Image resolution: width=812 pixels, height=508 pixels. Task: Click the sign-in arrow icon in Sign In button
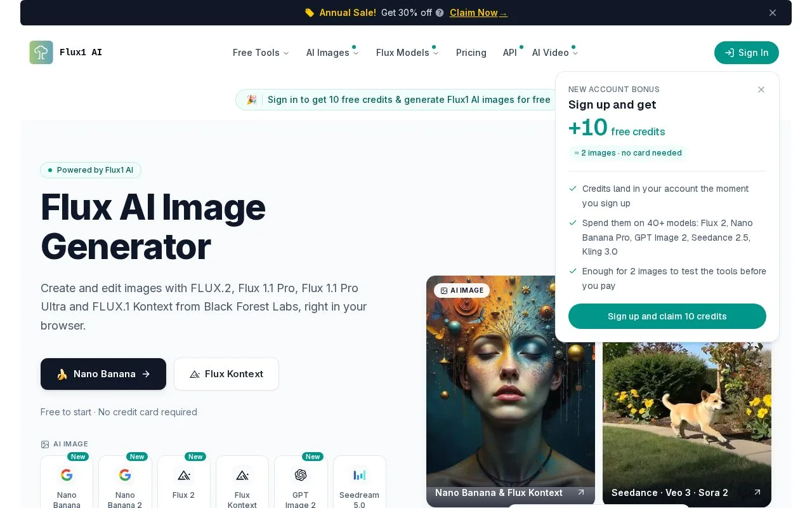[730, 53]
